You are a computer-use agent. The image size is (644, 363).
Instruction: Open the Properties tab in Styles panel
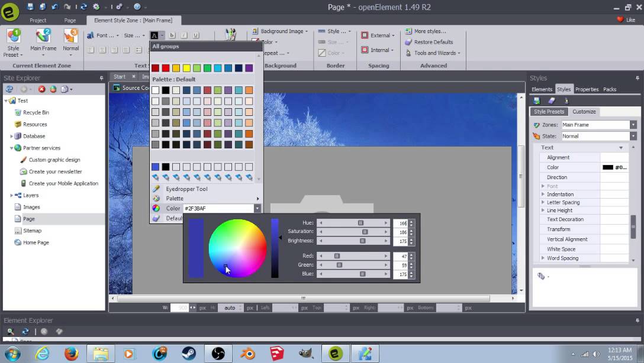click(587, 89)
